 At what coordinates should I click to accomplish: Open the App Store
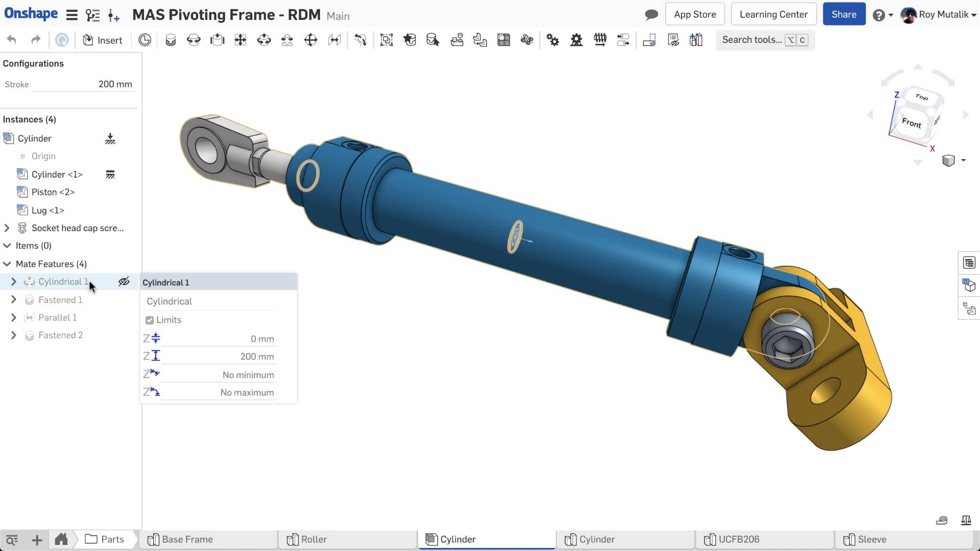[x=695, y=14]
